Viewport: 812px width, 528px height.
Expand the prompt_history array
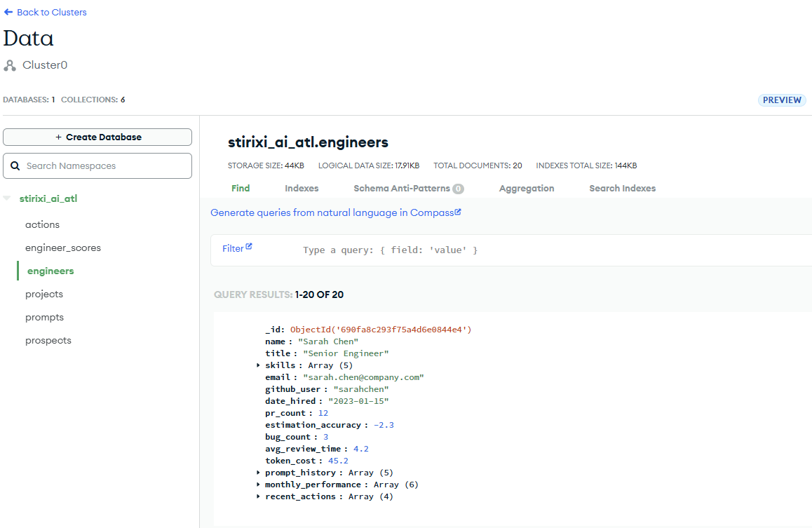[259, 473]
